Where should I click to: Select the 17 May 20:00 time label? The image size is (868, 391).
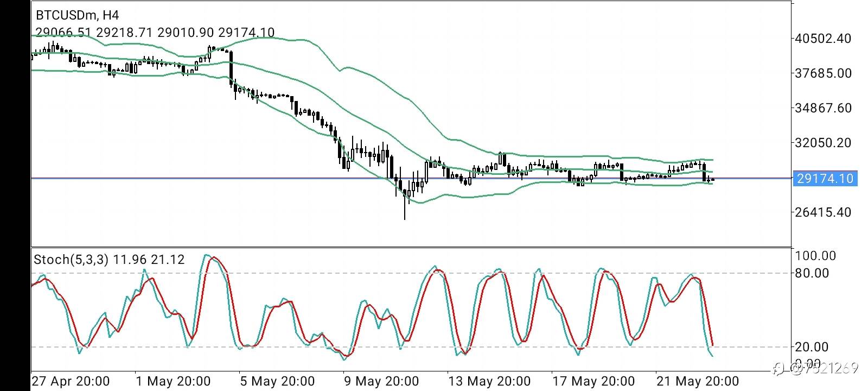coord(593,381)
